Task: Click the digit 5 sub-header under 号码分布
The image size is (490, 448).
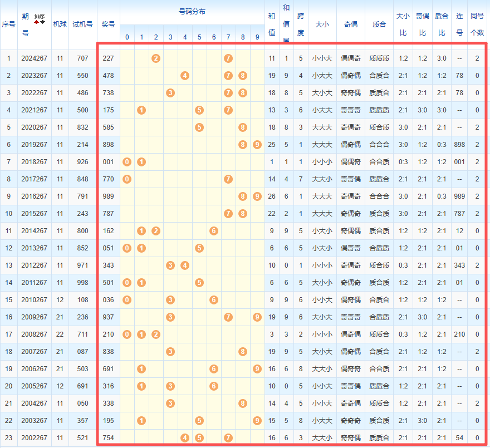Action: [199, 37]
